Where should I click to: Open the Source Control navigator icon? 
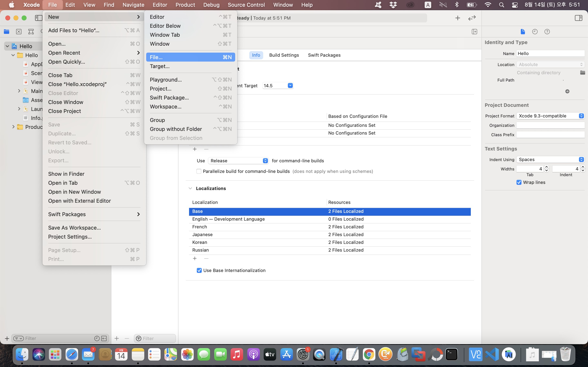19,32
